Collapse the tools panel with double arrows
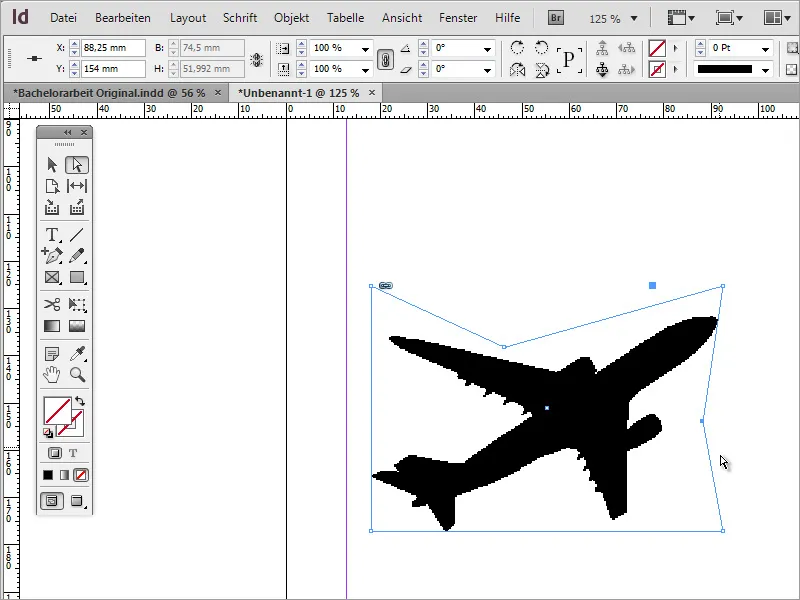 coord(67,133)
